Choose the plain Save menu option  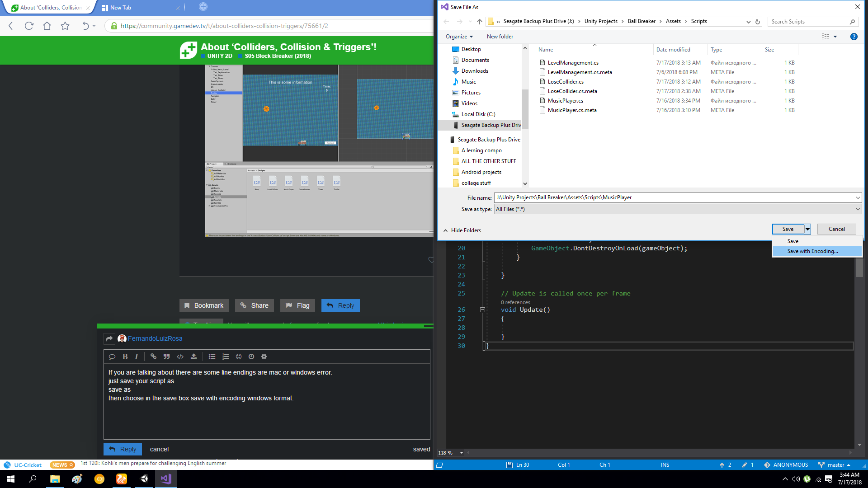(817, 241)
